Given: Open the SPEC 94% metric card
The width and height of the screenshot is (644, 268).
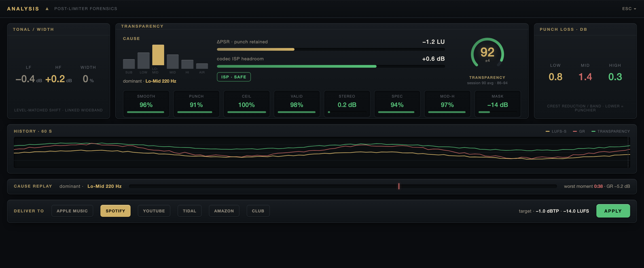Looking at the screenshot, I should [397, 104].
